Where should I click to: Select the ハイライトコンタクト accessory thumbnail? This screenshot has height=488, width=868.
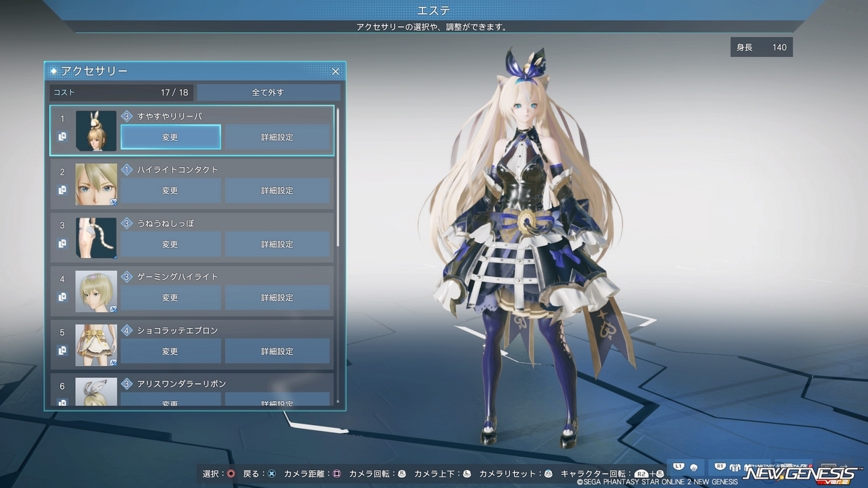[x=96, y=184]
